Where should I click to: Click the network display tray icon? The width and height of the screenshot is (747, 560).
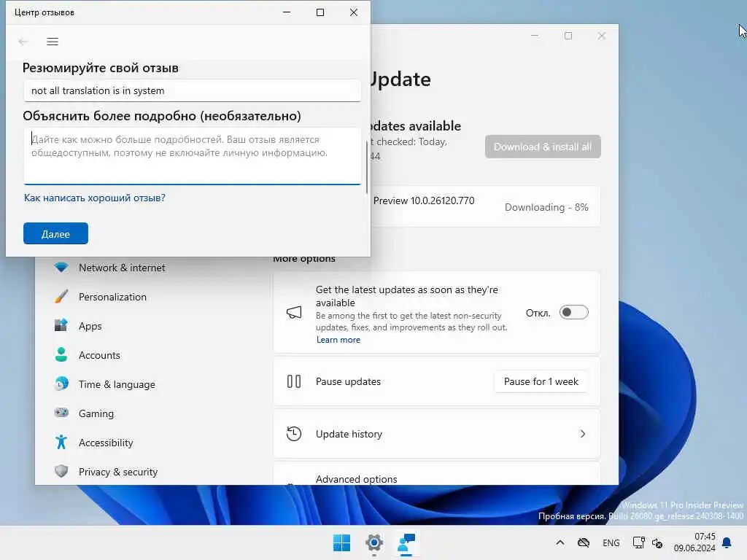638,542
